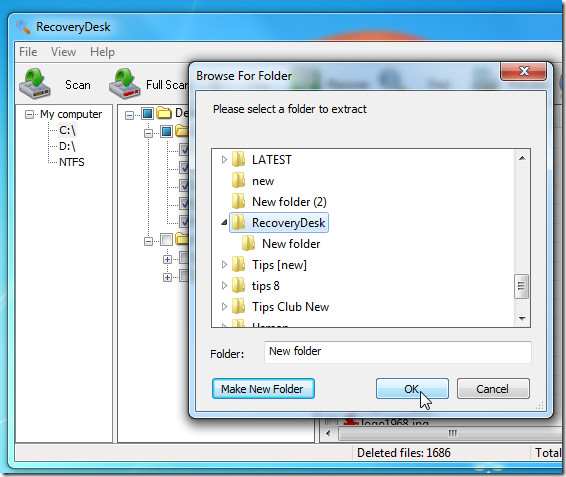566x477 pixels.
Task: Open the File menu
Action: coord(28,52)
